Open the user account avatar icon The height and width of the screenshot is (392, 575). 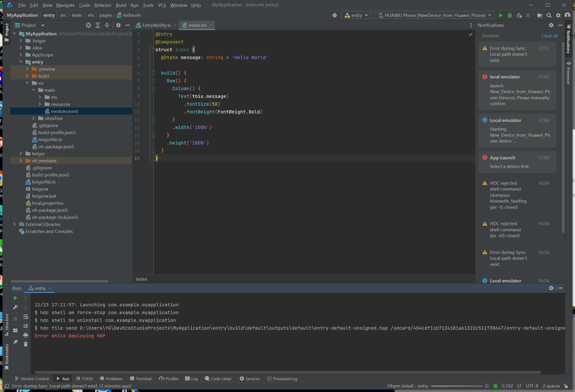tap(567, 15)
